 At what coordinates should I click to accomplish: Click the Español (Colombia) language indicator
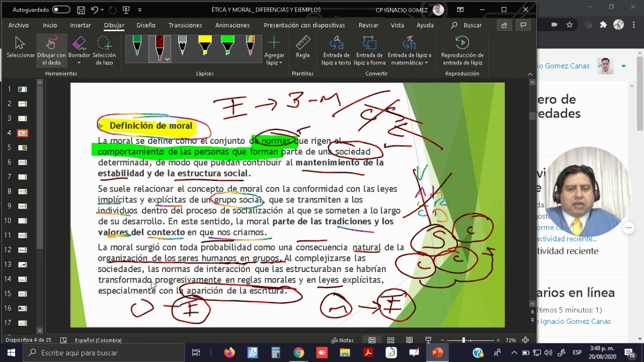click(x=98, y=340)
